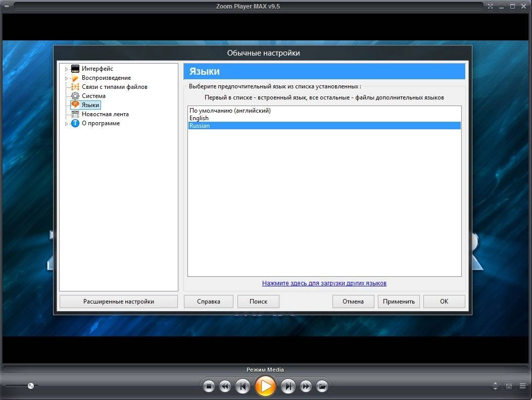Click the Языки speech bubble icon
This screenshot has width=532, height=400.
pyautogui.click(x=75, y=105)
